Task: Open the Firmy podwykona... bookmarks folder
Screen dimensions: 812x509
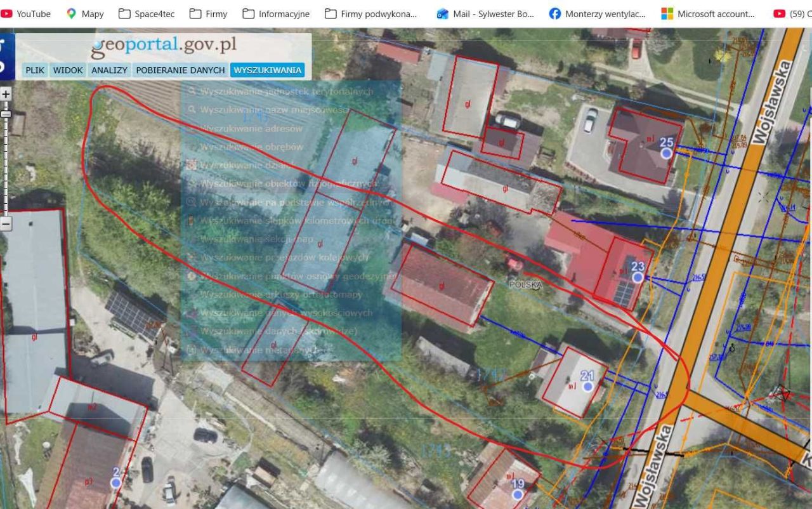Action: (370, 13)
